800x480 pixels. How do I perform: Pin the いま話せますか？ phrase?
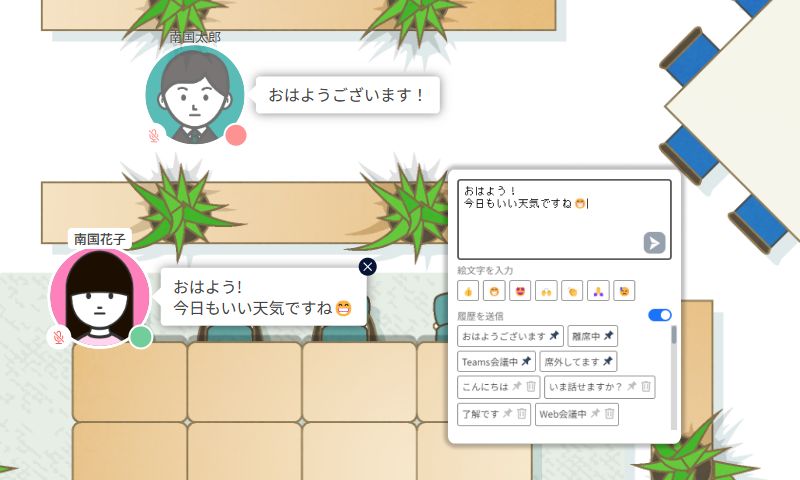click(x=632, y=387)
